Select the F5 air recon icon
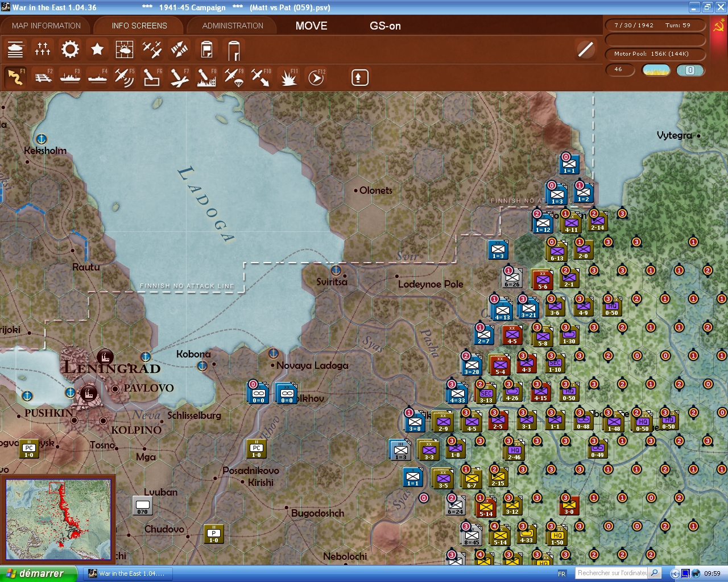This screenshot has width=728, height=582. click(125, 77)
